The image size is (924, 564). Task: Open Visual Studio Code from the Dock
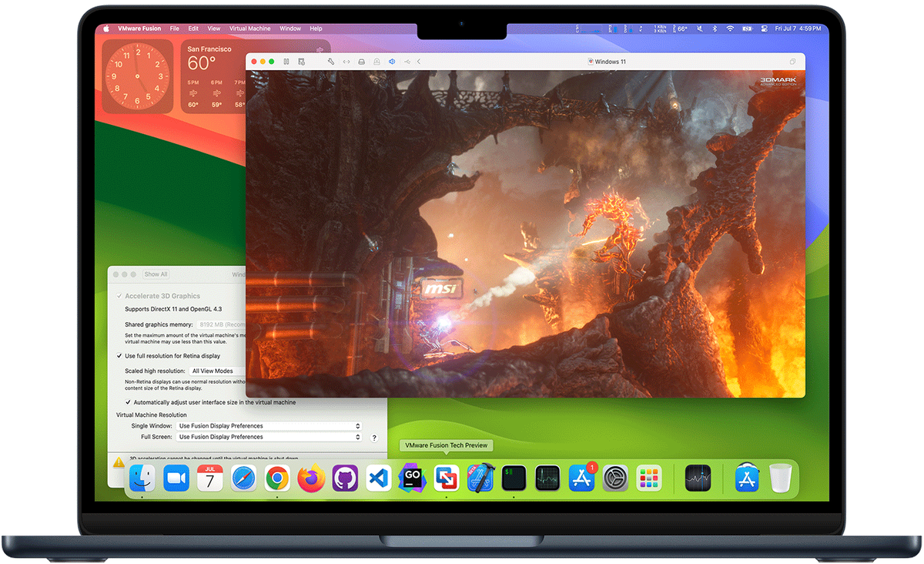(x=378, y=478)
